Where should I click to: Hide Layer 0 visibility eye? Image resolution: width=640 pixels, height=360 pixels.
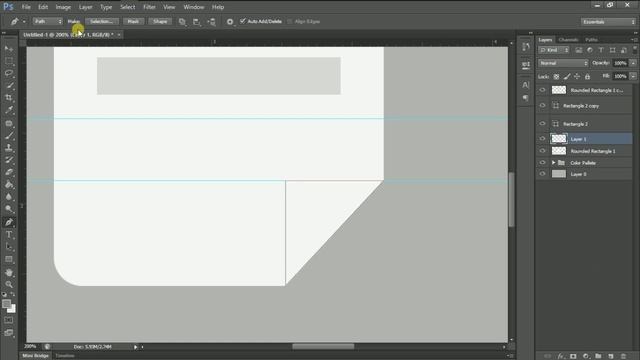[542, 174]
